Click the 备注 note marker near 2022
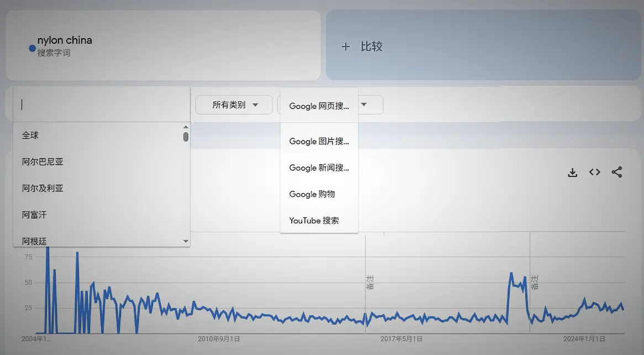The width and height of the screenshot is (644, 355). coord(534,282)
